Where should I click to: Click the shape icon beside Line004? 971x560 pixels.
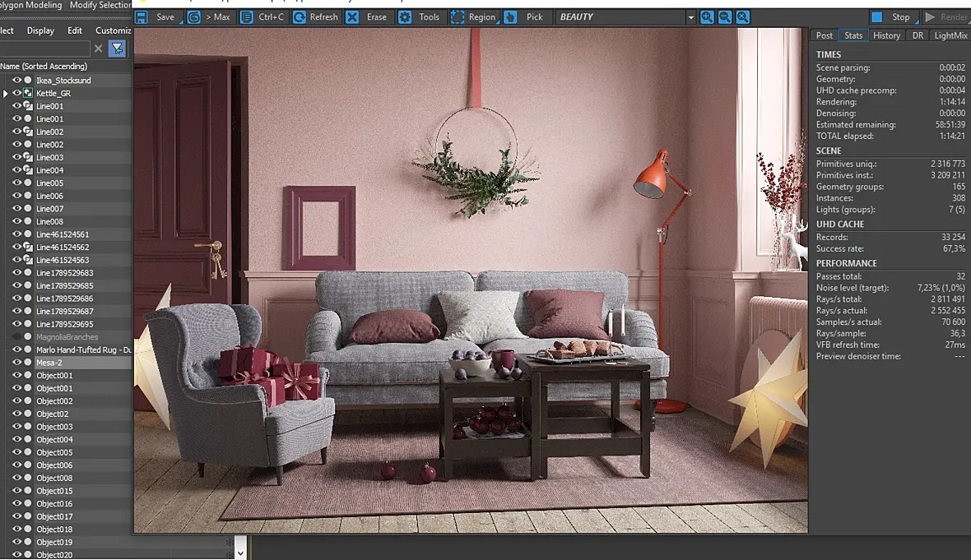tap(28, 170)
